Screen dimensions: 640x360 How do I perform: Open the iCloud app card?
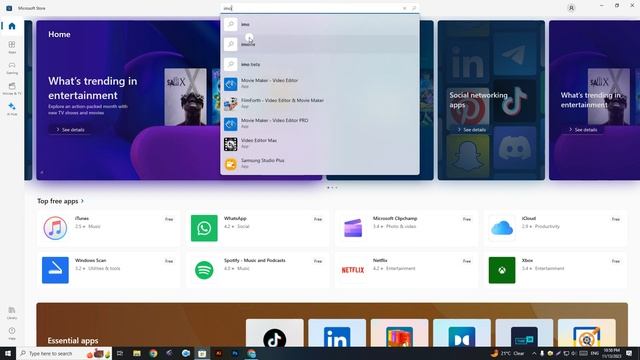coord(555,228)
